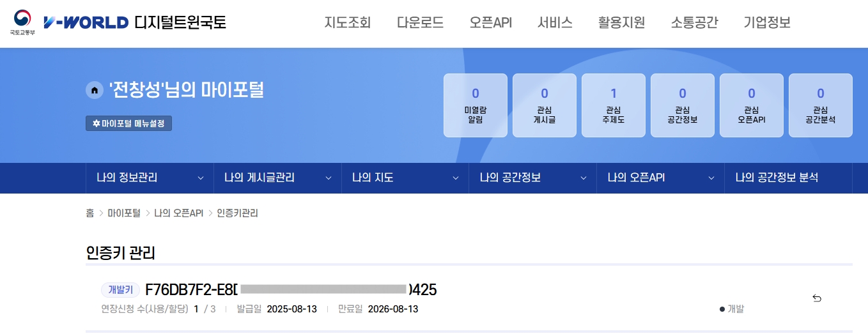The image size is (868, 336).
Task: Expand the 나의 지도 dropdown
Action: pos(405,178)
